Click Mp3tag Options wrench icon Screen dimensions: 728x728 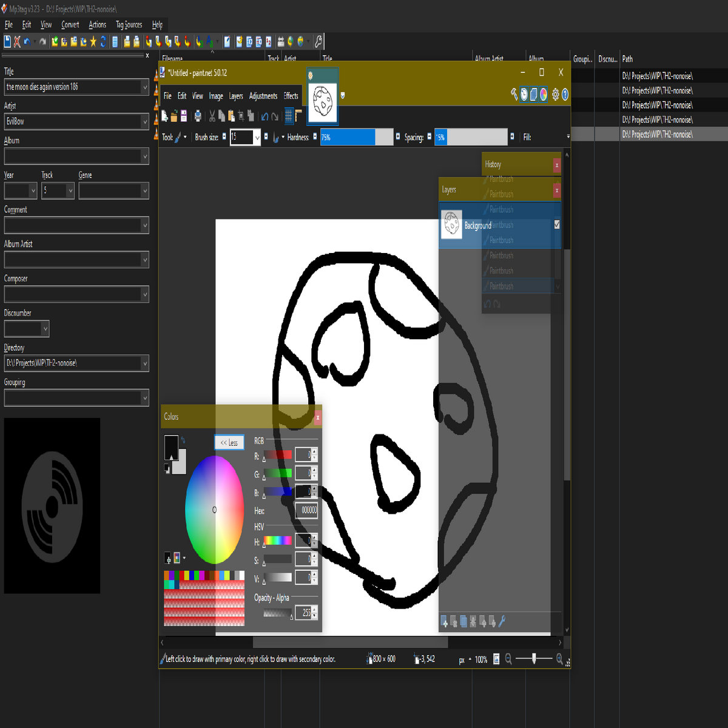click(x=318, y=41)
